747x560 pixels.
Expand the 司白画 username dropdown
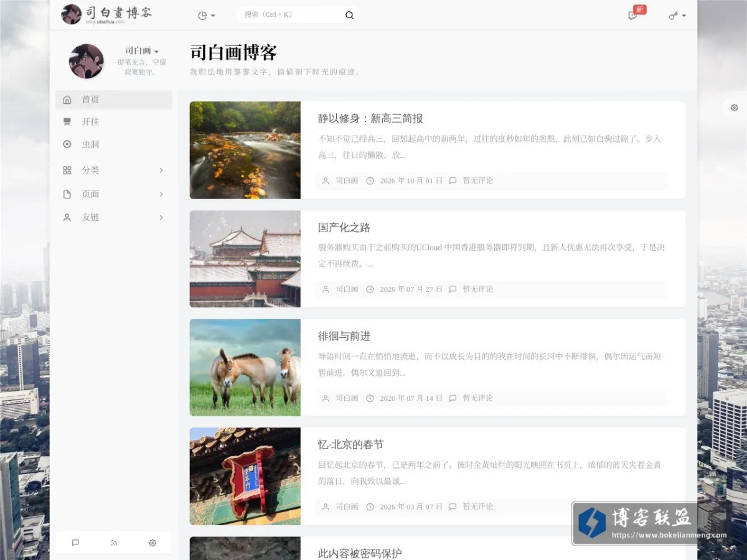(x=142, y=50)
